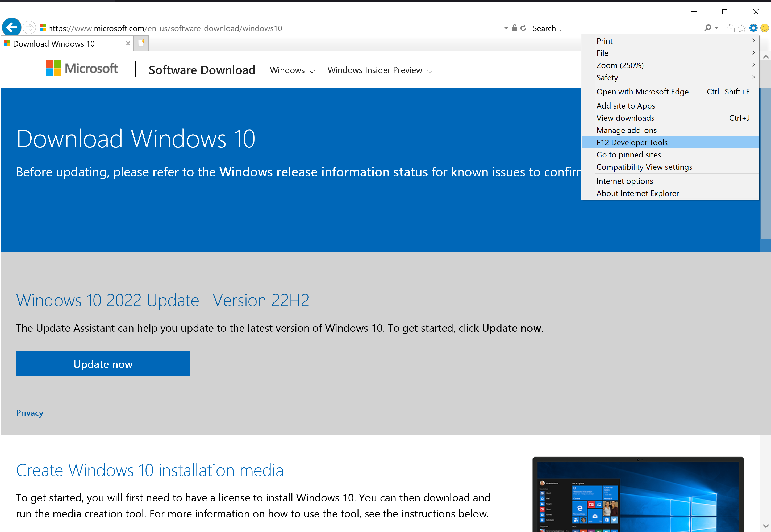Screen dimensions: 771x532
Task: Refresh the page with the reload icon
Action: pos(523,28)
